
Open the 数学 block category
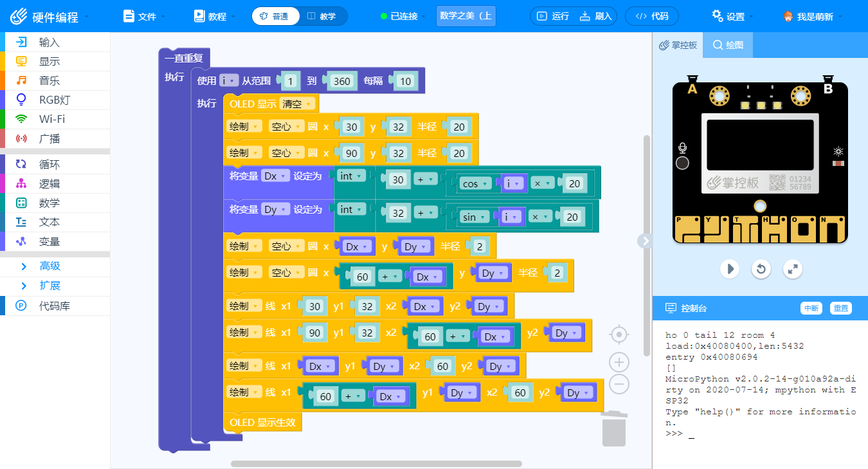[55, 203]
